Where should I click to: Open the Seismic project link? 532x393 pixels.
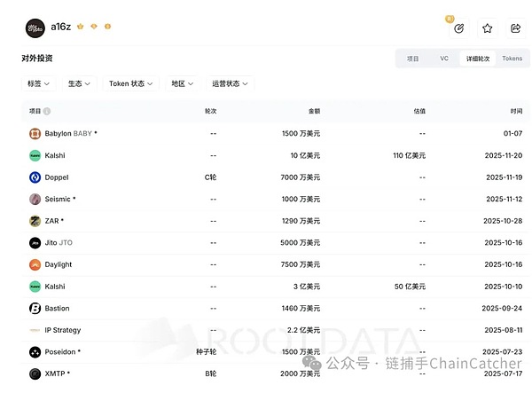click(59, 199)
